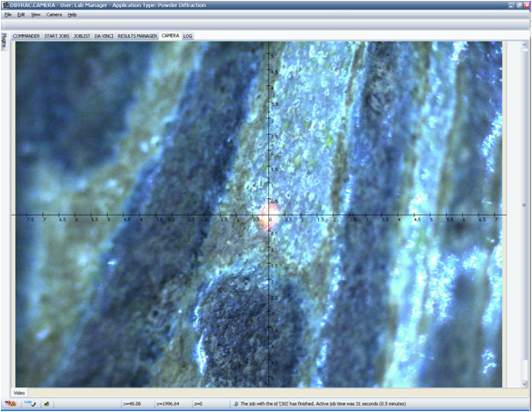Select the RESULTS MANAGER tab

click(x=138, y=36)
